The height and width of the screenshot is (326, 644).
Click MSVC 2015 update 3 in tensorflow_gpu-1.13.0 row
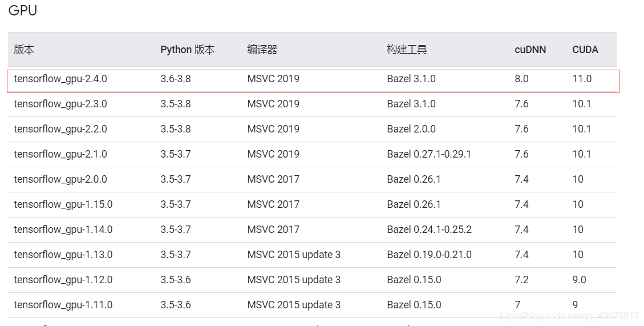(294, 255)
